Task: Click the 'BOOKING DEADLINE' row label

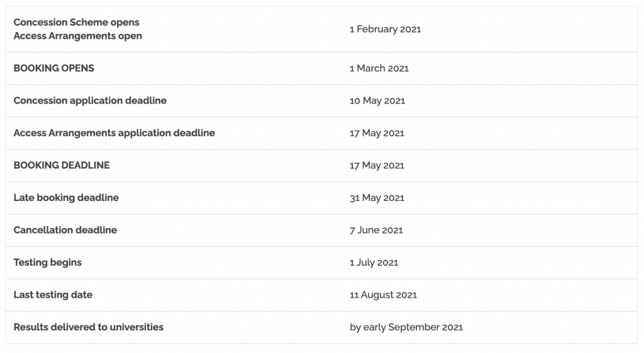Action: [62, 165]
